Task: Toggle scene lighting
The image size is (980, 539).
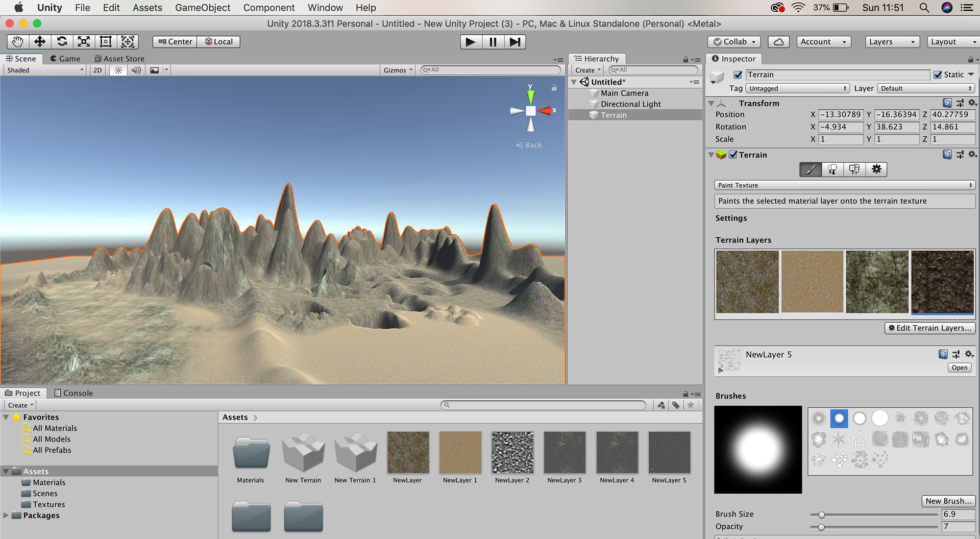Action: click(118, 70)
